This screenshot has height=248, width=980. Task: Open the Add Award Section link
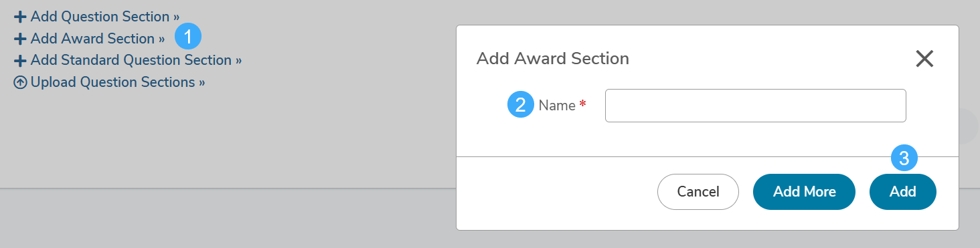pos(90,39)
